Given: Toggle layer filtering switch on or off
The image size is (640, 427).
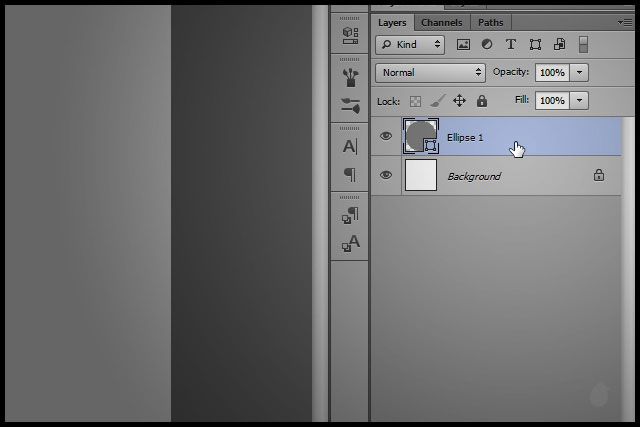Looking at the screenshot, I should 584,45.
